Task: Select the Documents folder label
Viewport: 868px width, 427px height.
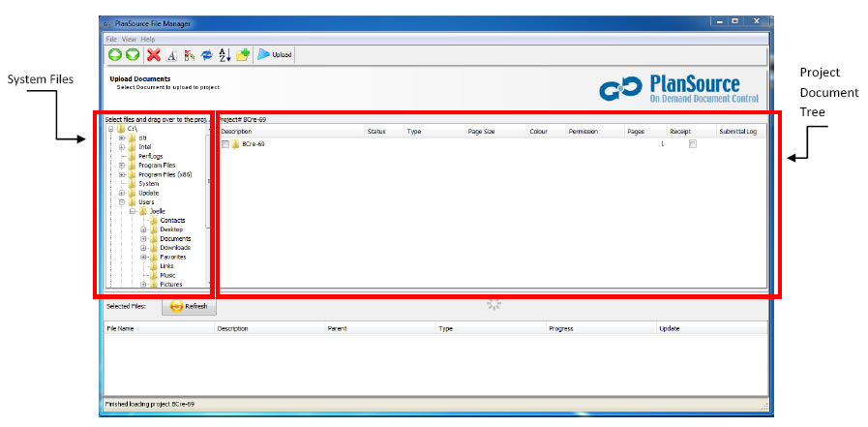Action: pyautogui.click(x=175, y=239)
